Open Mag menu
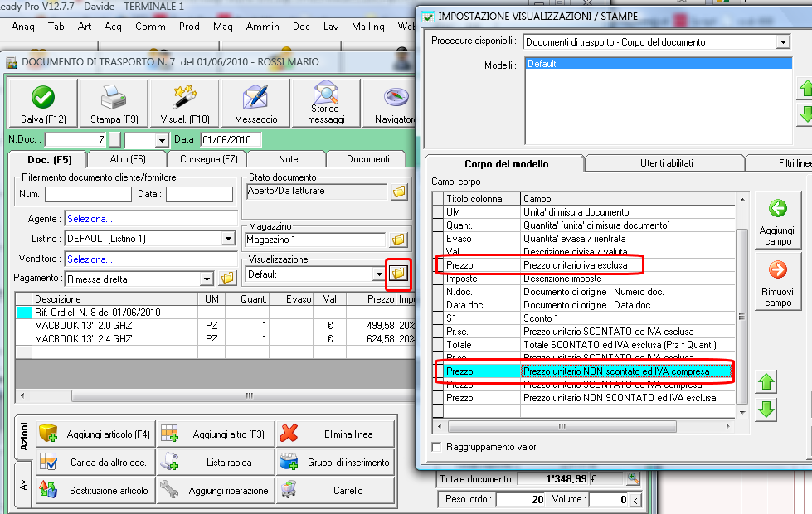This screenshot has height=514, width=812. pos(222,27)
